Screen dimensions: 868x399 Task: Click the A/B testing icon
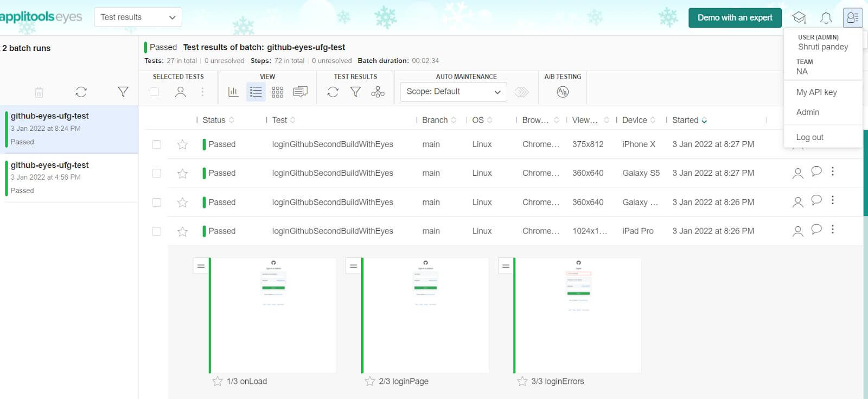click(563, 92)
